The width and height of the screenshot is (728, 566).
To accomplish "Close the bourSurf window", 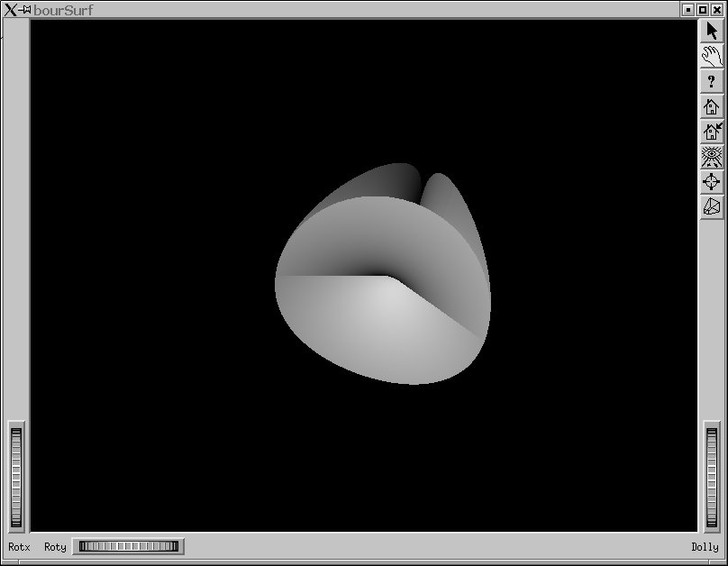I will [717, 10].
